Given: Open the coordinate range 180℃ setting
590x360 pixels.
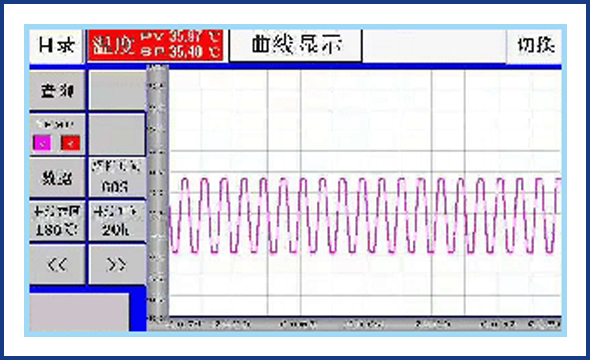Looking at the screenshot, I should coord(57,221).
